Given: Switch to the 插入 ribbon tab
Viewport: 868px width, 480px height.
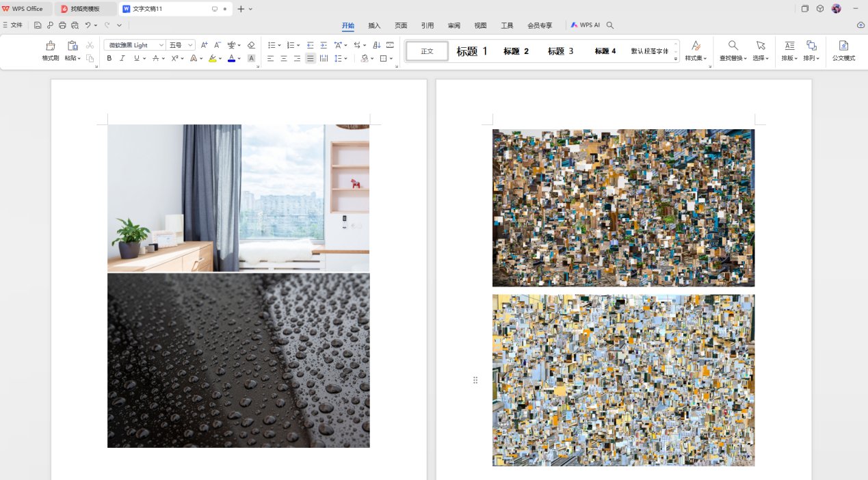Looking at the screenshot, I should pyautogui.click(x=374, y=25).
